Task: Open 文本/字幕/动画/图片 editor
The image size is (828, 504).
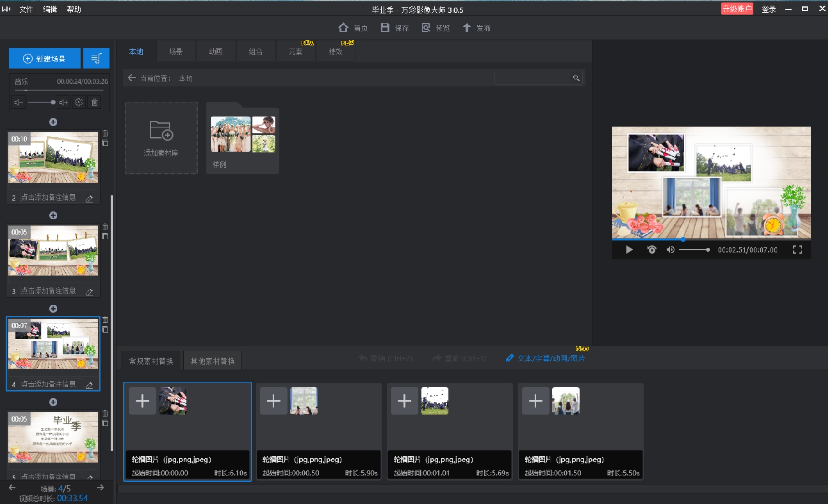Action: [x=545, y=358]
